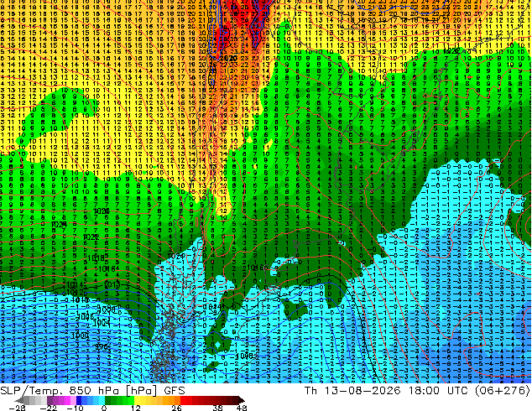Click the '1012' isobar label
This screenshot has height=411, width=532.
(x=76, y=292)
